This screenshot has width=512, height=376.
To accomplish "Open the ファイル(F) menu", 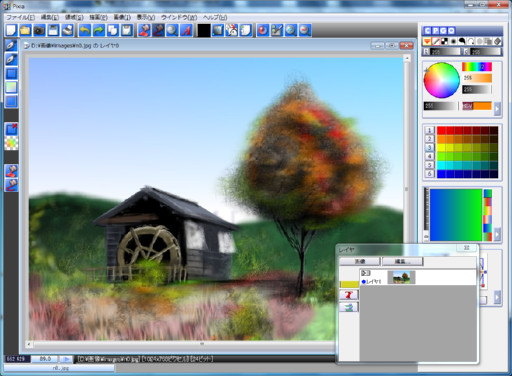I will pyautogui.click(x=21, y=17).
